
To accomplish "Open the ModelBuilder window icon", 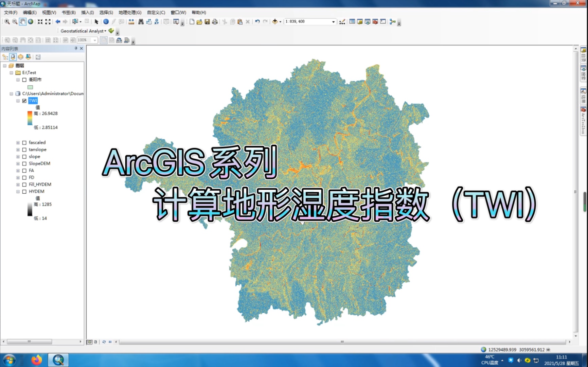I will 393,21.
